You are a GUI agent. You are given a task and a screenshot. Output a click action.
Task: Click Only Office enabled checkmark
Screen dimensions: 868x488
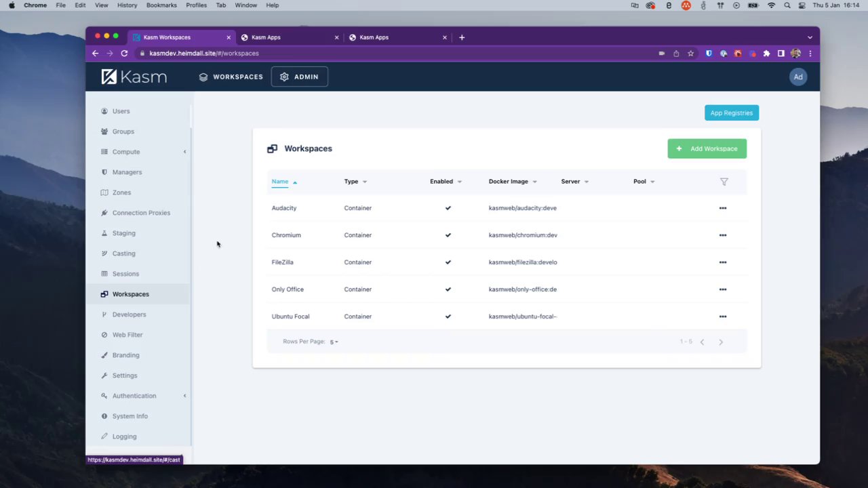point(448,289)
